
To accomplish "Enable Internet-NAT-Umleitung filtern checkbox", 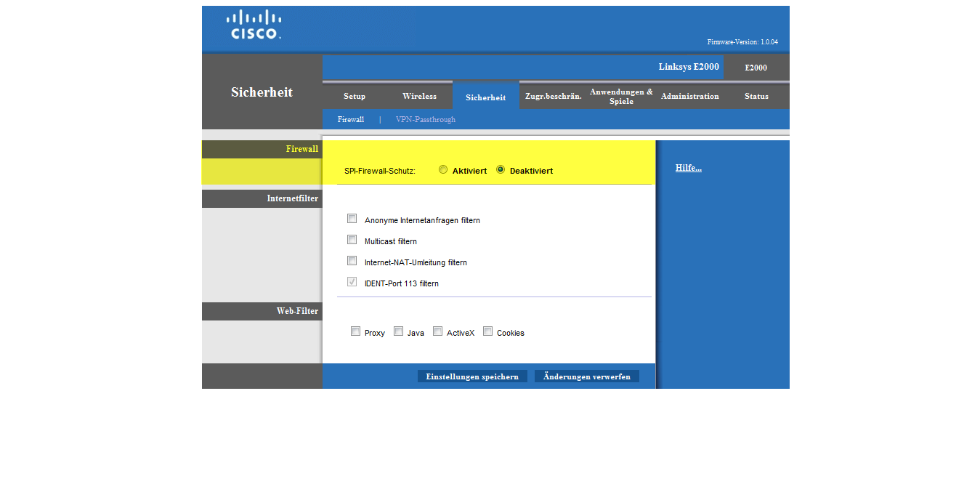I will pyautogui.click(x=352, y=261).
